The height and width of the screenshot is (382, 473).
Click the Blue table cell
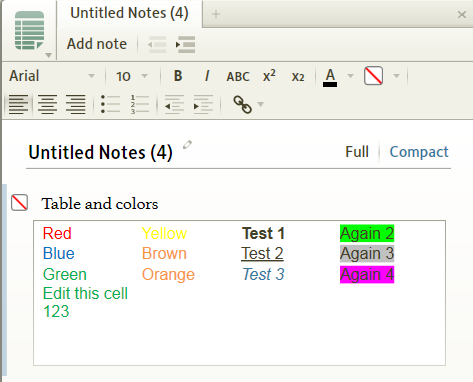(59, 254)
